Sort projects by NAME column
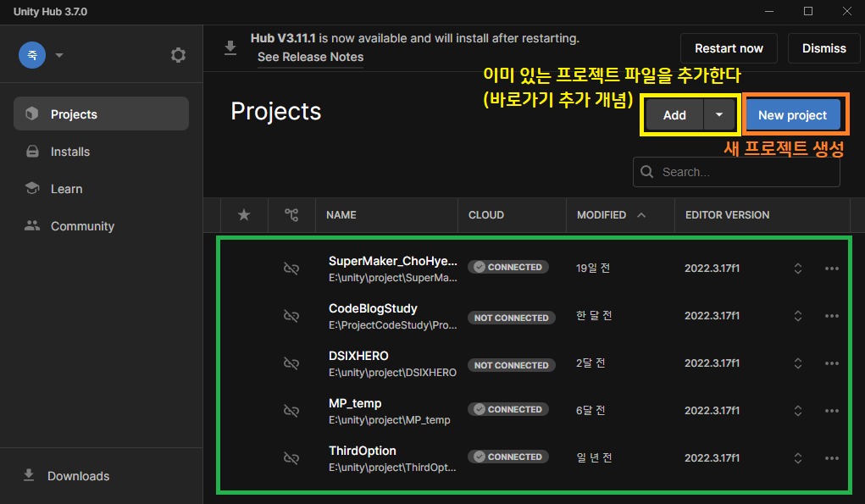Image resolution: width=865 pixels, height=504 pixels. click(341, 215)
